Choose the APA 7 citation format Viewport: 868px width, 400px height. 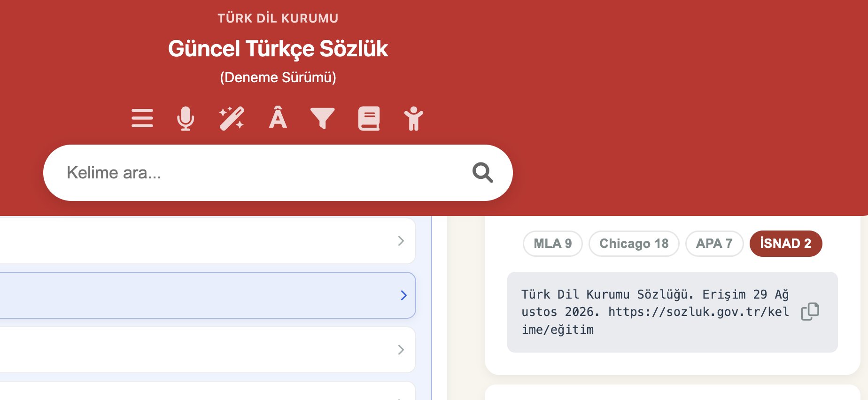coord(714,244)
